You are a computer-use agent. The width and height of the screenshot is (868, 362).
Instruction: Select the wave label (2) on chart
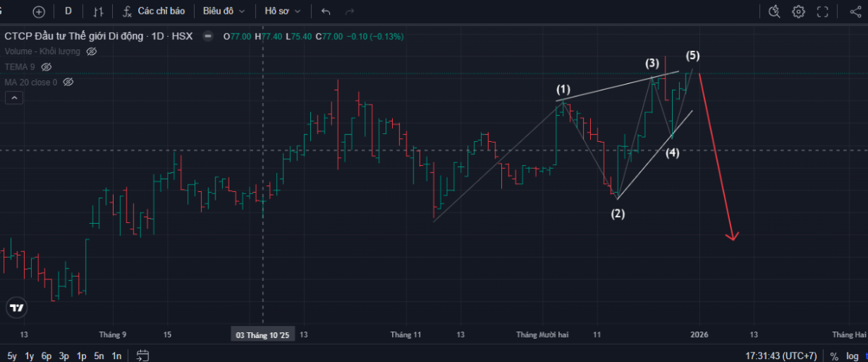[618, 214]
